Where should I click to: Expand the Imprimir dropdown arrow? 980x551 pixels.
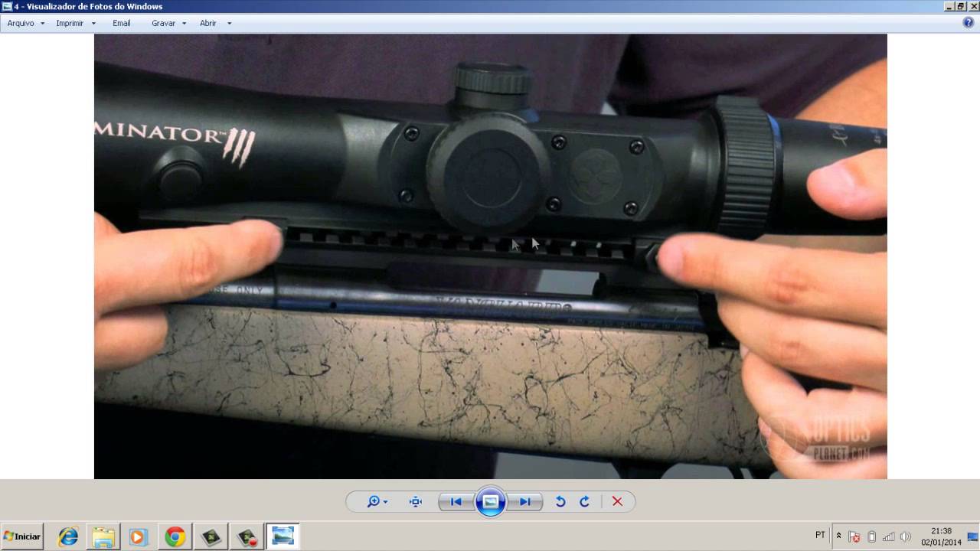tap(93, 23)
